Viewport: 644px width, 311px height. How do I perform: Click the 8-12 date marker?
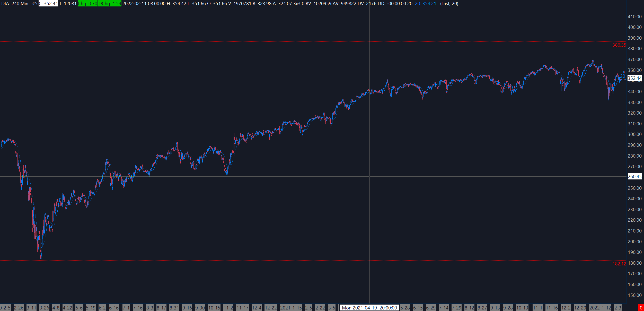(x=469, y=308)
